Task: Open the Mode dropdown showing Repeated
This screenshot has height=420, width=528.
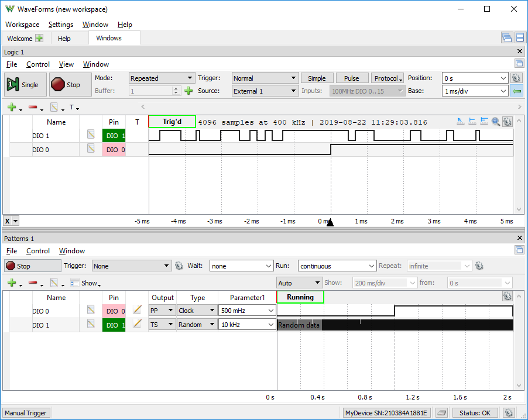Action: pyautogui.click(x=162, y=78)
